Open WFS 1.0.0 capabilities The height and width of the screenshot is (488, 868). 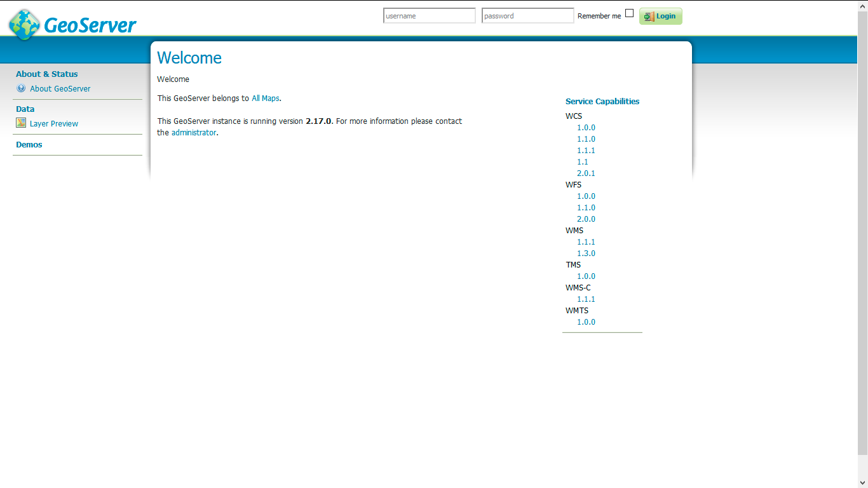point(586,196)
